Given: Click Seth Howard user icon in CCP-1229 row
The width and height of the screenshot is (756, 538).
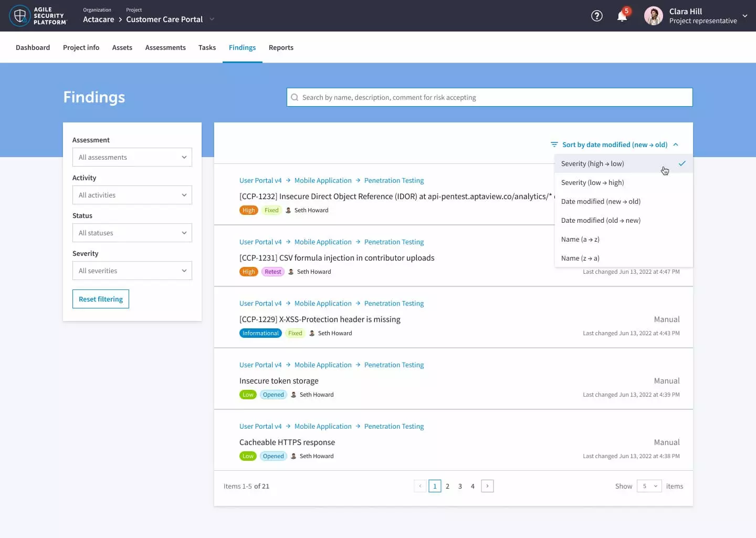Looking at the screenshot, I should coord(312,333).
